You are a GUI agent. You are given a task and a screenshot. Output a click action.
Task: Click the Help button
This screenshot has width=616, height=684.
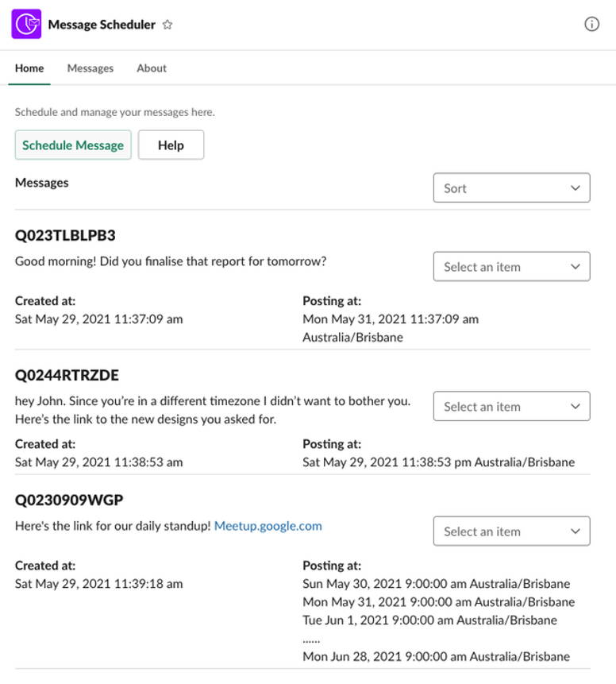[x=171, y=145]
